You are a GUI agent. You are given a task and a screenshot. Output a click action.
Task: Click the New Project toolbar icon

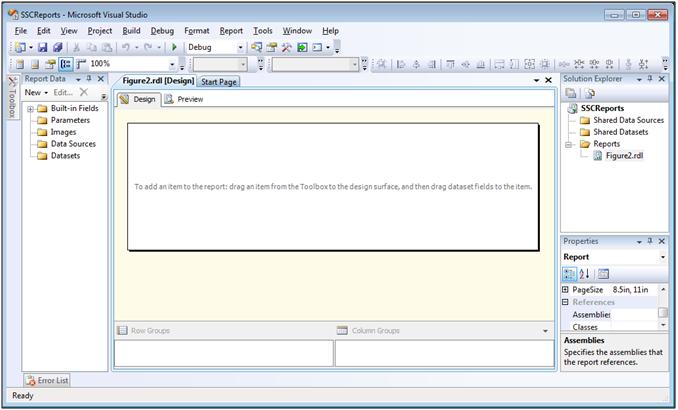(20, 47)
